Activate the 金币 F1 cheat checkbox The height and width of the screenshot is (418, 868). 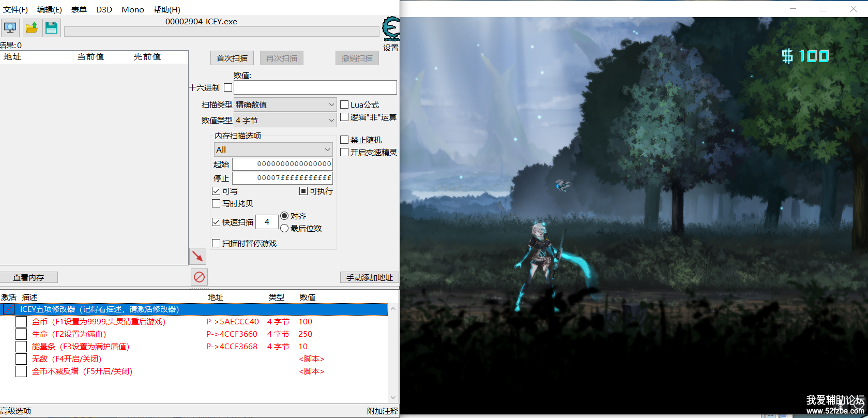[21, 322]
